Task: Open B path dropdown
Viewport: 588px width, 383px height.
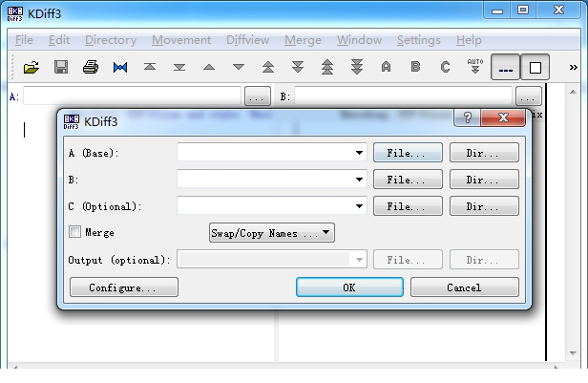Action: coord(359,180)
